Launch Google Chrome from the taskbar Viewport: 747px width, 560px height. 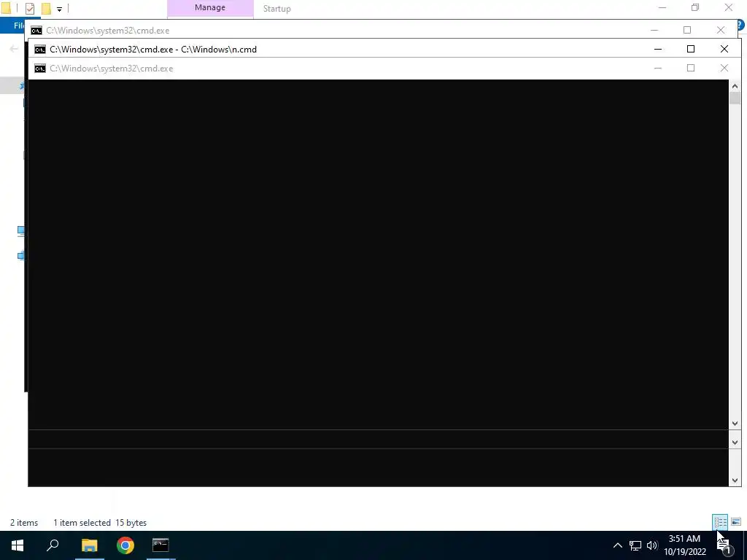[x=125, y=545]
